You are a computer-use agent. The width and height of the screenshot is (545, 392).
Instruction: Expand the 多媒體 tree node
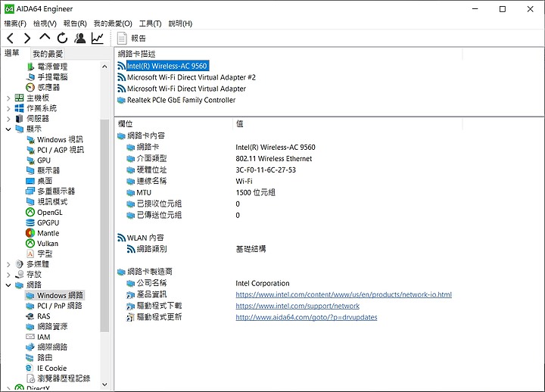tap(8, 264)
